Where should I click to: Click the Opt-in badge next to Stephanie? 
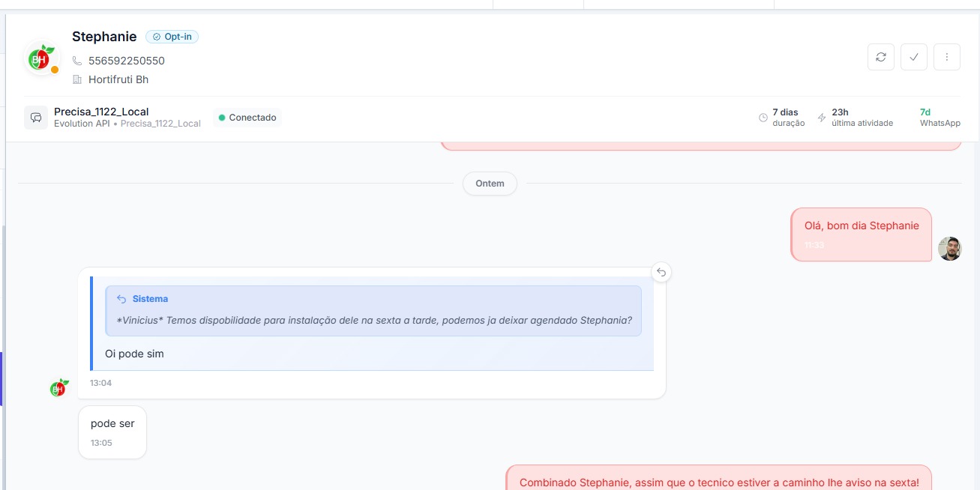pos(172,37)
